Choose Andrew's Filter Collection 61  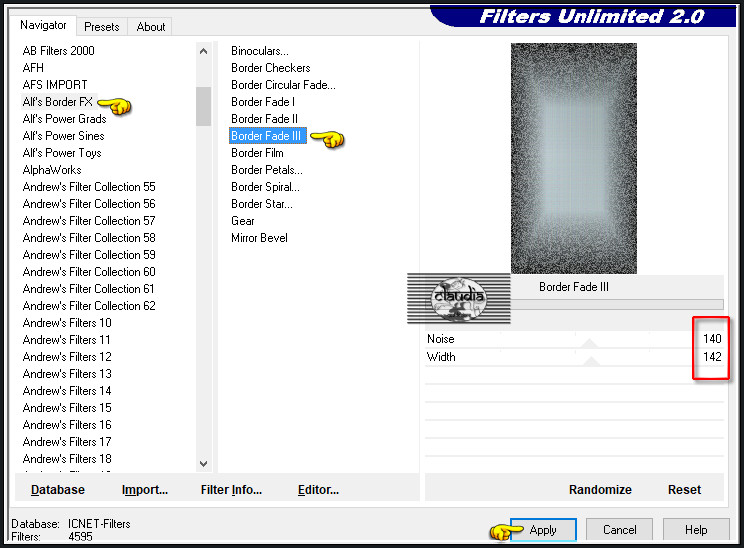tap(89, 288)
